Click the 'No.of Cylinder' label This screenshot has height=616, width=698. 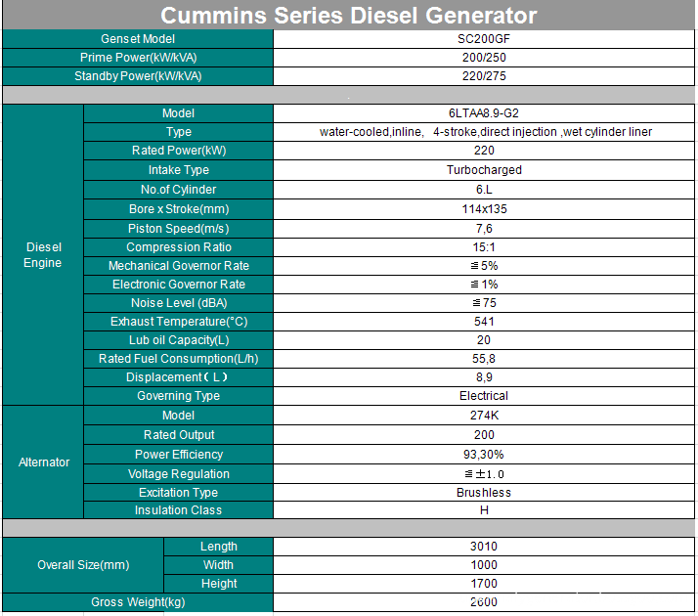(179, 190)
